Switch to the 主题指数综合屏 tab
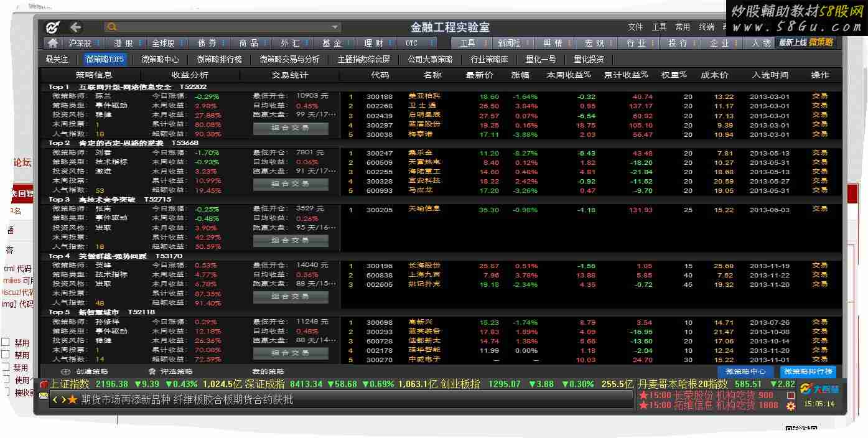This screenshot has width=868, height=438. [363, 59]
